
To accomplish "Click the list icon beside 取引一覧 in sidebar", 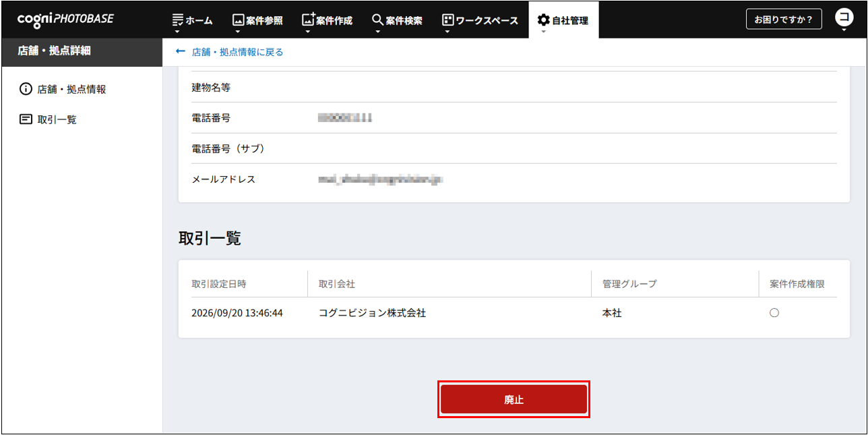I will (26, 119).
